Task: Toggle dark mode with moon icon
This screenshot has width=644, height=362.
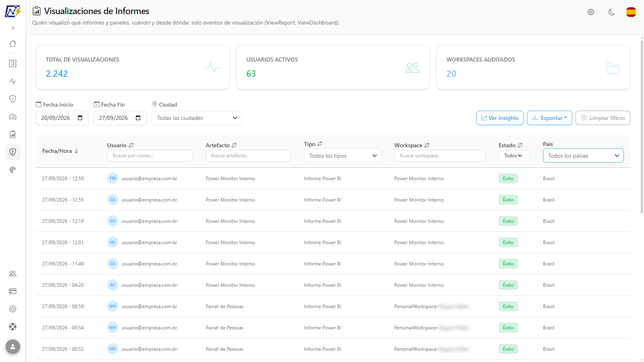Action: [x=611, y=12]
